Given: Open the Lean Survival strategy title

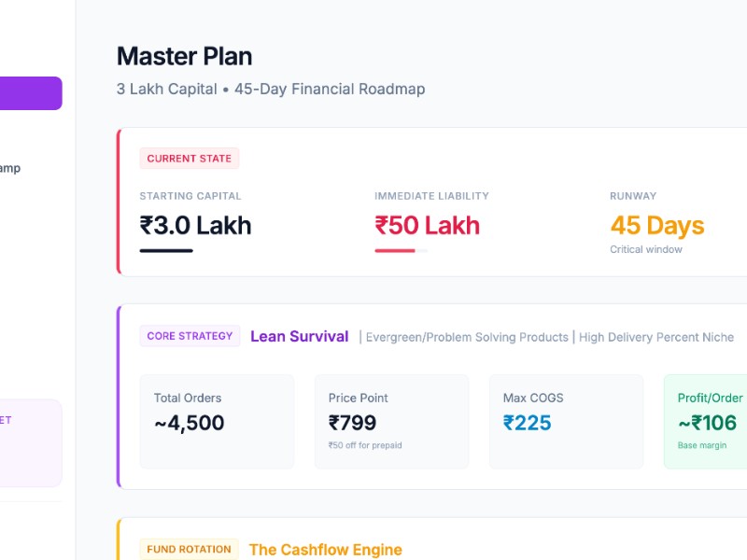Looking at the screenshot, I should pos(299,337).
